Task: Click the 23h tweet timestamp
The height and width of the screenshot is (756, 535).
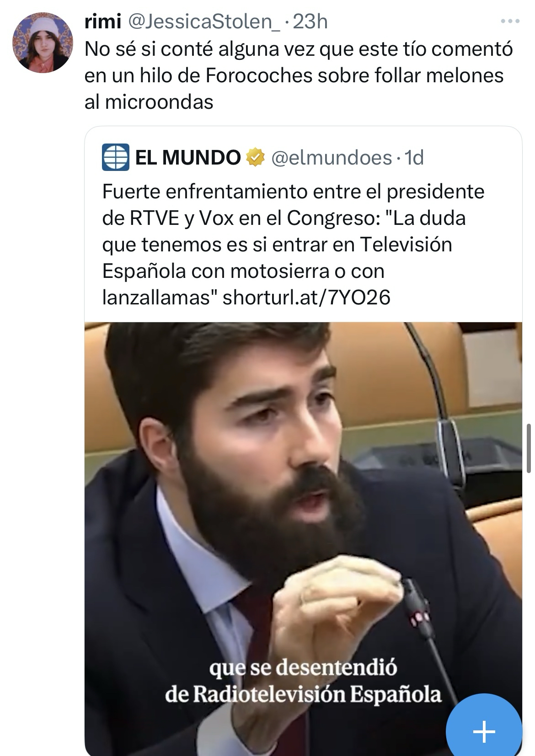Action: click(310, 21)
